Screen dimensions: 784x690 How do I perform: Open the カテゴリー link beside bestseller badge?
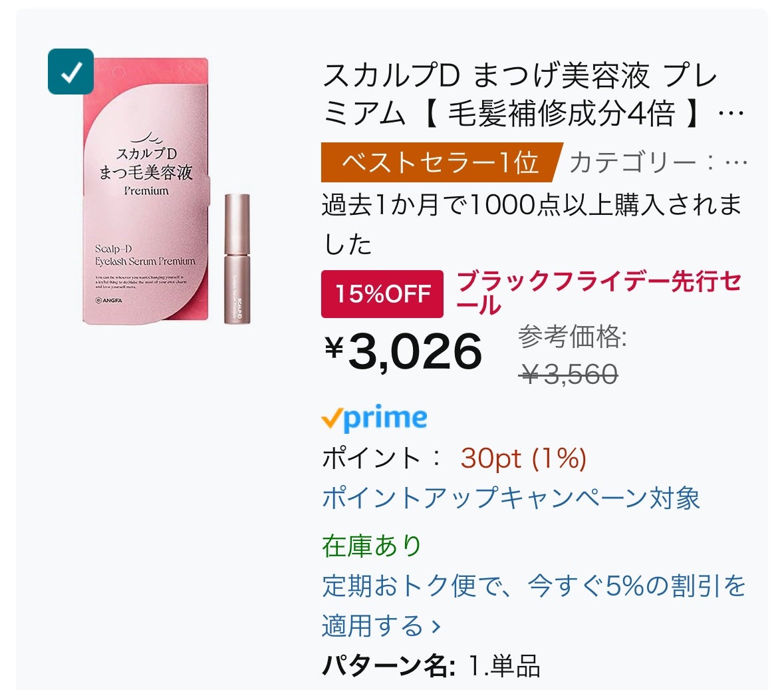click(658, 162)
